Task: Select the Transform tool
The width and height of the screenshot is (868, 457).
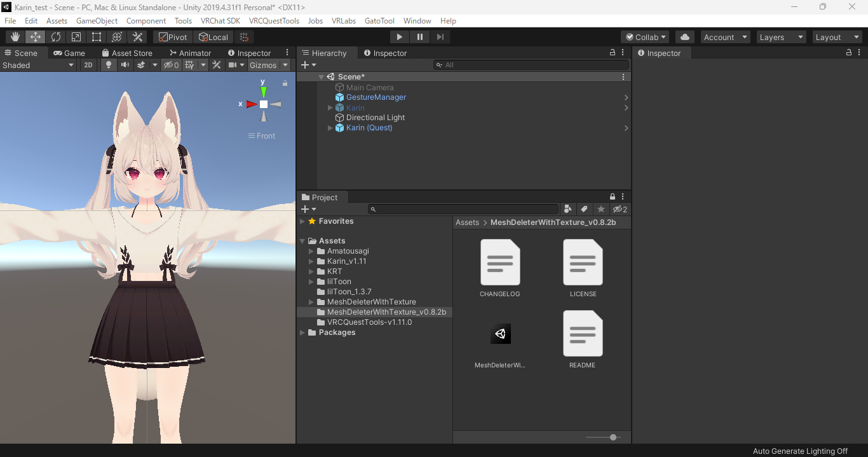Action: (x=117, y=38)
